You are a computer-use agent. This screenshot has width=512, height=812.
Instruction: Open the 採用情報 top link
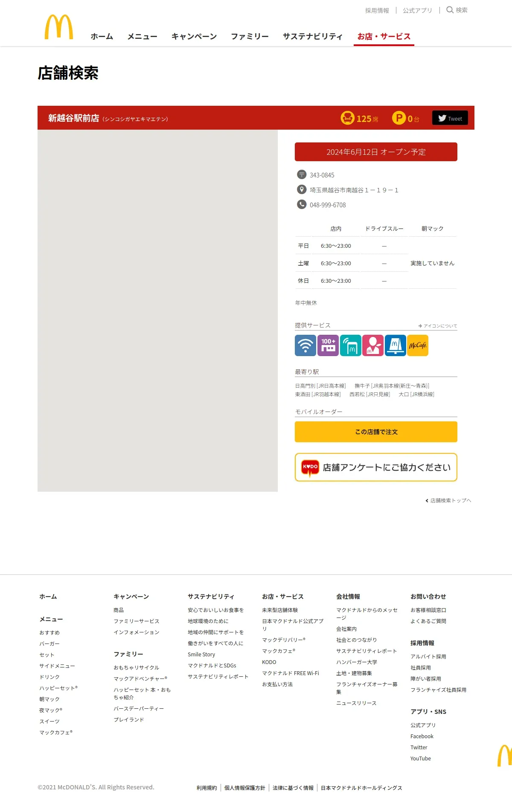coord(377,10)
